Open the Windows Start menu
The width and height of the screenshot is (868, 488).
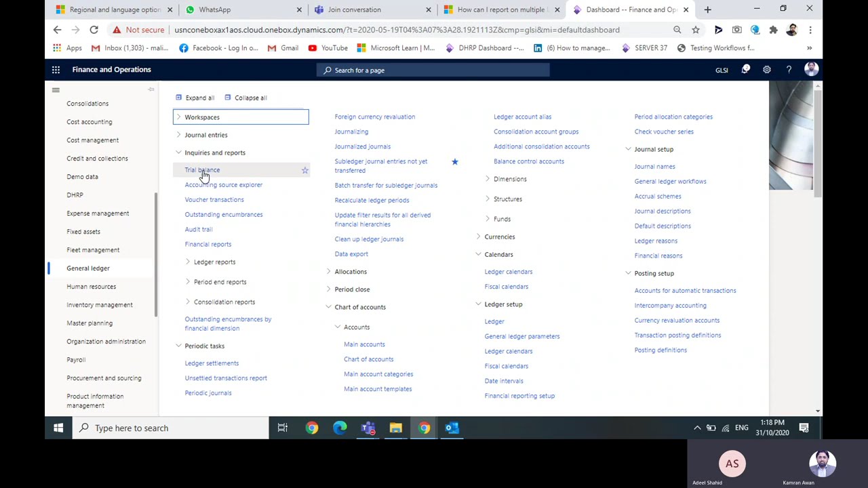[58, 428]
